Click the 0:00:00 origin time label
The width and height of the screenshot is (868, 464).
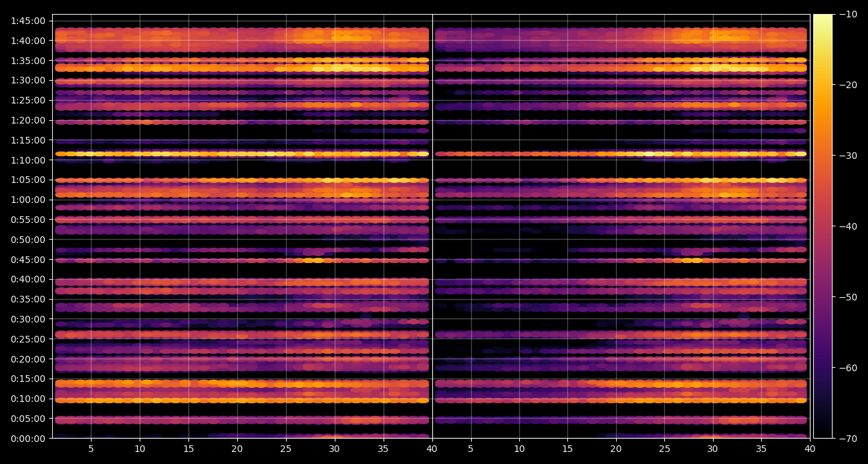coord(28,439)
